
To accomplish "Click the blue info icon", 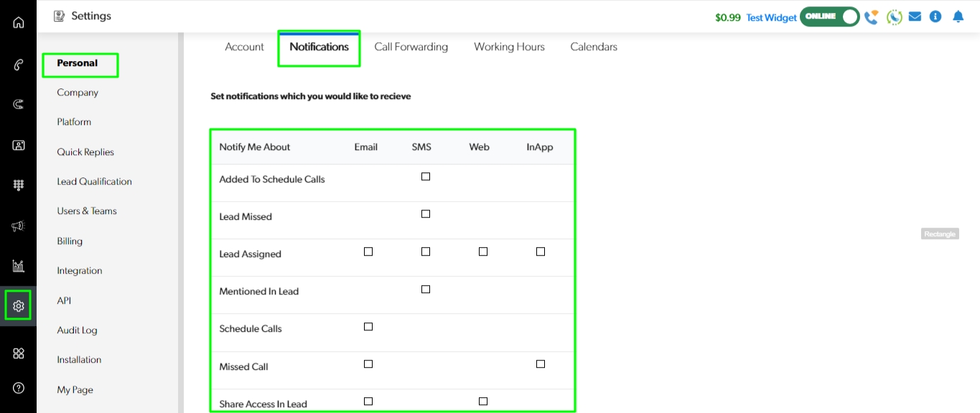I will (935, 17).
